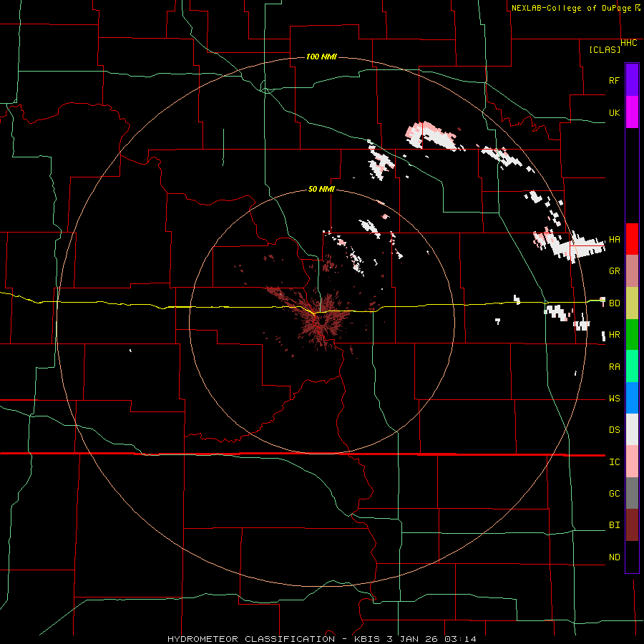Image resolution: width=644 pixels, height=644 pixels.
Task: Click the IC pink color swatch
Action: (632, 462)
